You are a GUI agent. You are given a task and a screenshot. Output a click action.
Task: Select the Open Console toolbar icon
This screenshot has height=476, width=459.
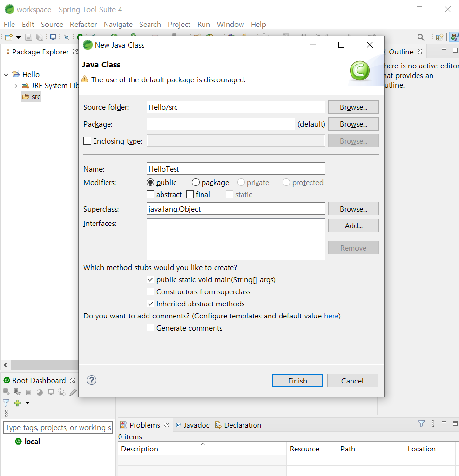click(x=53, y=37)
